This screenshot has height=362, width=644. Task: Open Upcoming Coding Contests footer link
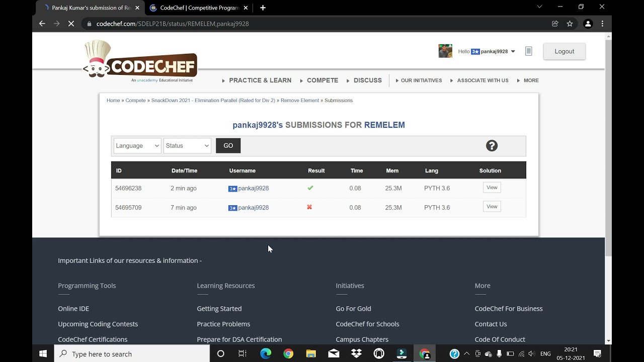pyautogui.click(x=98, y=324)
